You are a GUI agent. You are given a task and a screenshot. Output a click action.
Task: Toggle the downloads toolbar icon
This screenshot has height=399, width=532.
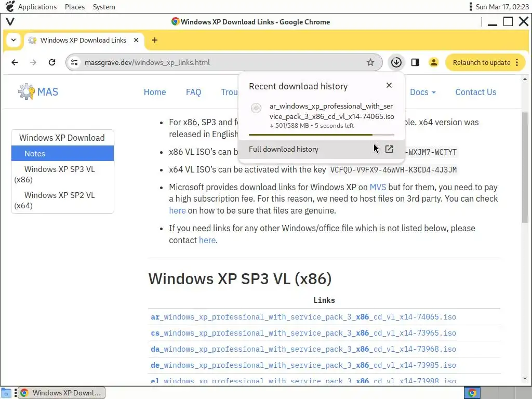click(396, 62)
